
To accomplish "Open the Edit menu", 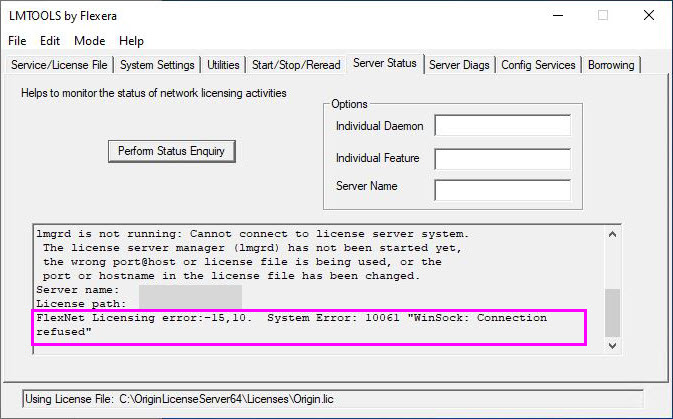I will click(50, 41).
